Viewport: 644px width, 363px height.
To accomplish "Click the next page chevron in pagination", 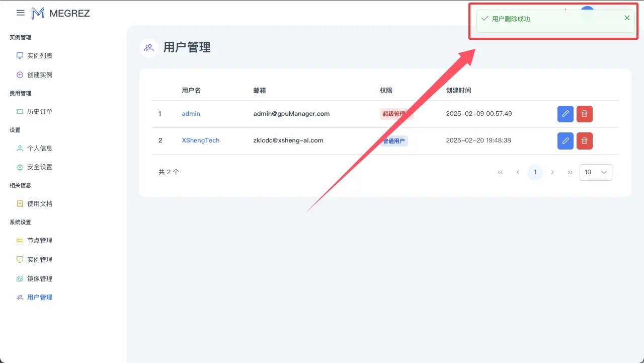I will (552, 172).
